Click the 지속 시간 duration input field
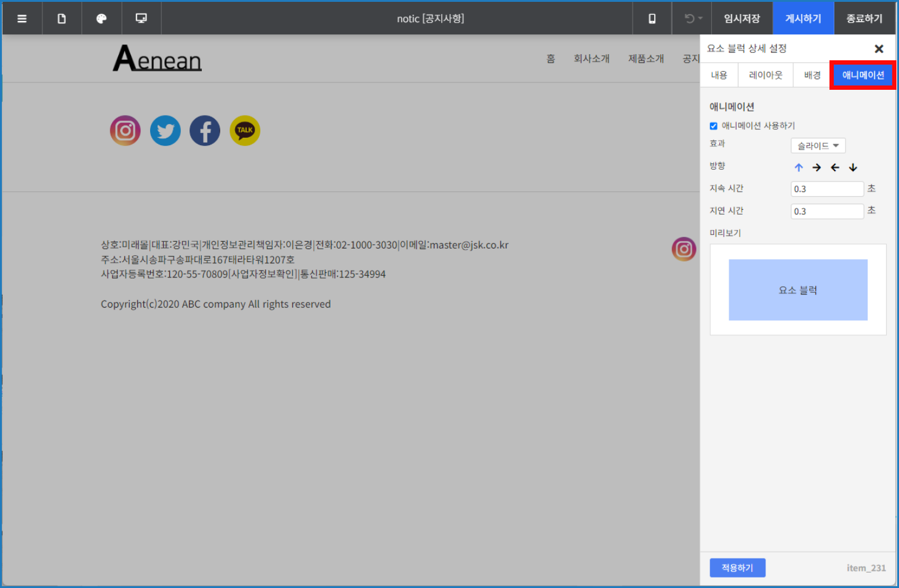This screenshot has height=588, width=899. pyautogui.click(x=826, y=188)
